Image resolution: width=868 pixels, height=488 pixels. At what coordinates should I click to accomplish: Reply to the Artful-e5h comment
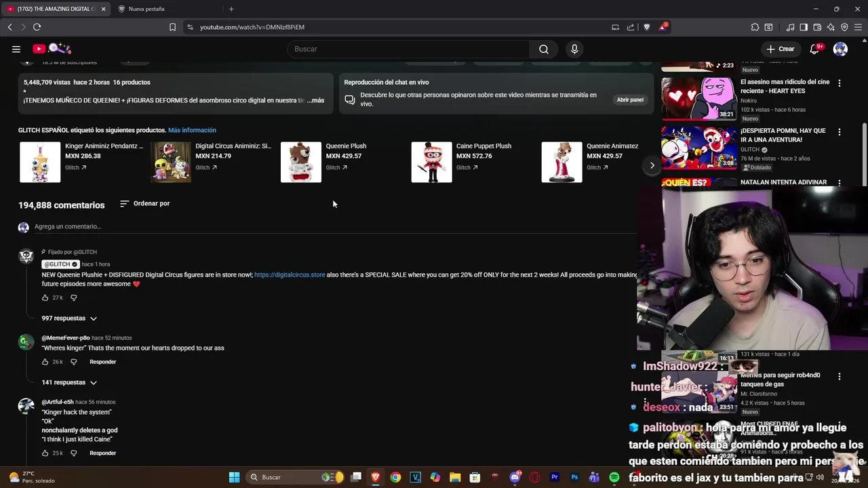[x=103, y=453]
